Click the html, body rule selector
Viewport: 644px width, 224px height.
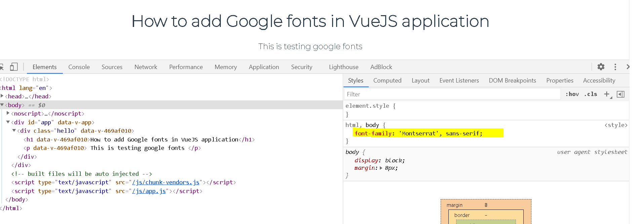pyautogui.click(x=362, y=125)
